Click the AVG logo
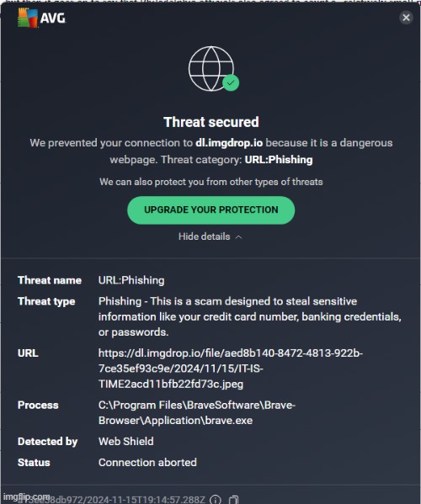The width and height of the screenshot is (421, 504). click(42, 18)
